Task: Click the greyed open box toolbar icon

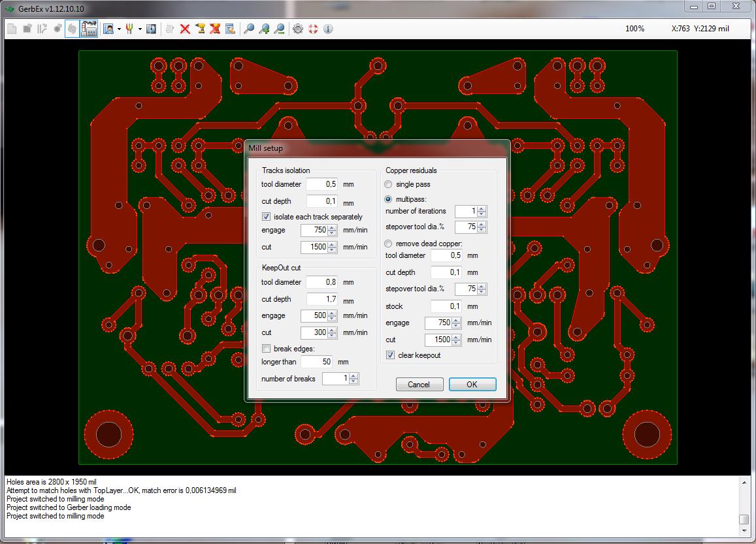Action: (x=27, y=29)
